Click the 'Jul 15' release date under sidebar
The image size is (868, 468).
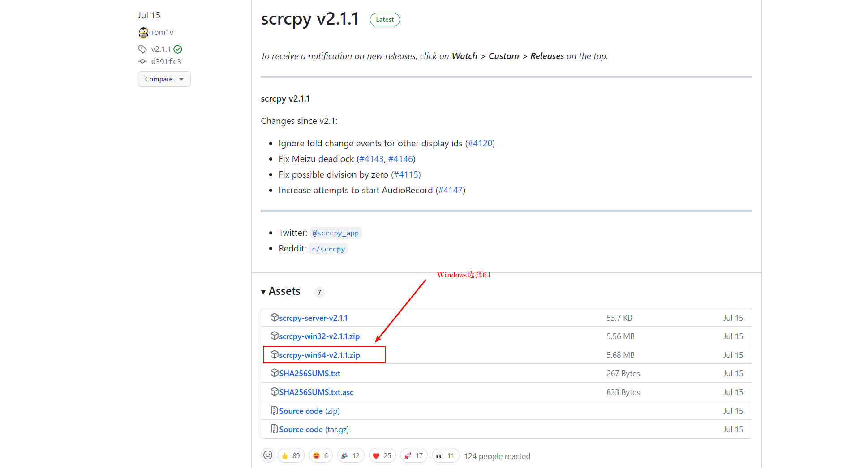point(149,15)
